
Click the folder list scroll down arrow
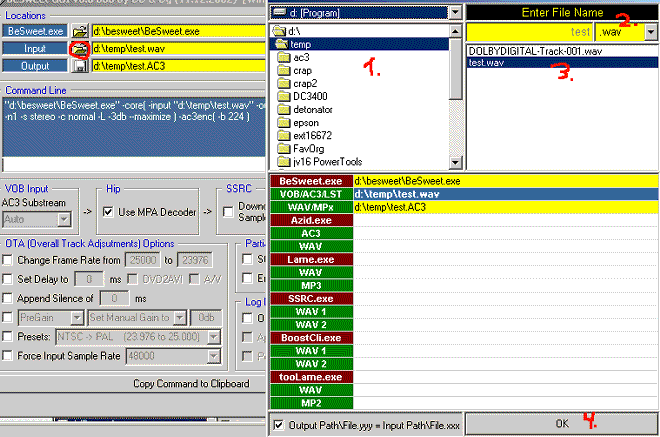[455, 162]
